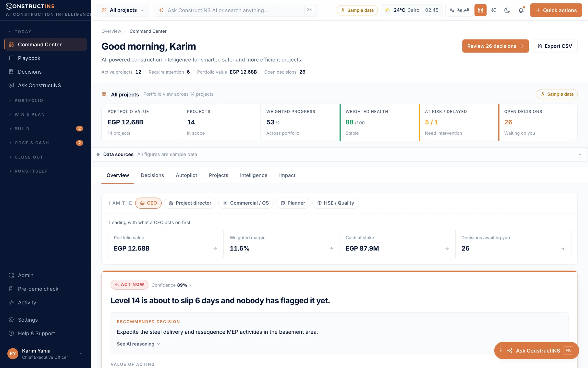Viewport: 588px width, 368px height.
Task: Expand the Data sources panel chevron
Action: tap(580, 154)
